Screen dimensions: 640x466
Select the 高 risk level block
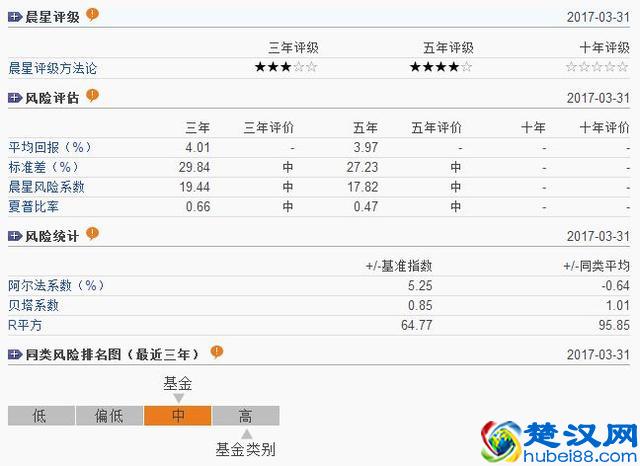246,416
